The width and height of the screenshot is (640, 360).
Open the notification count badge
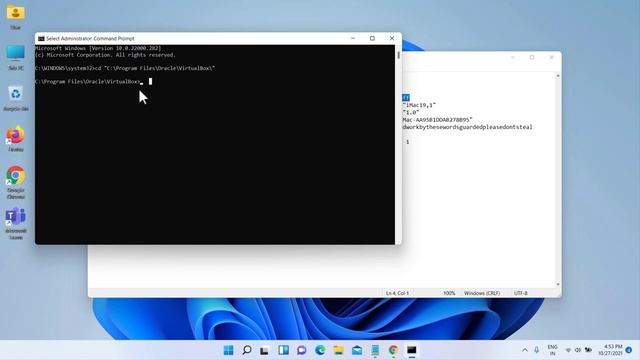(629, 350)
